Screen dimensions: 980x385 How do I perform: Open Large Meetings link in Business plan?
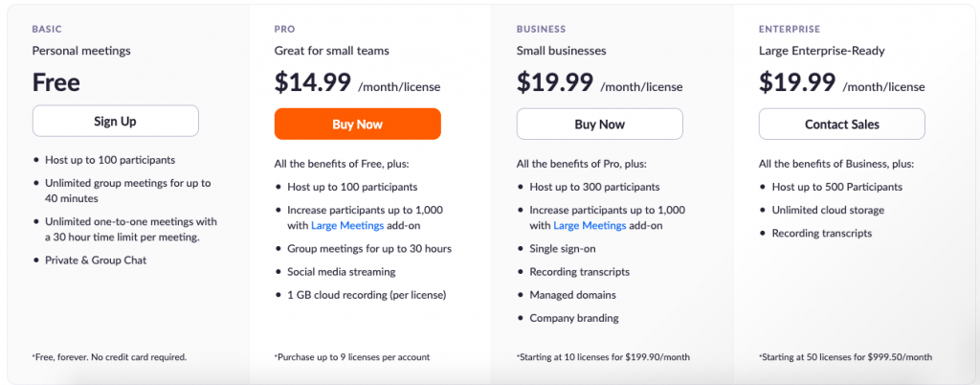589,226
